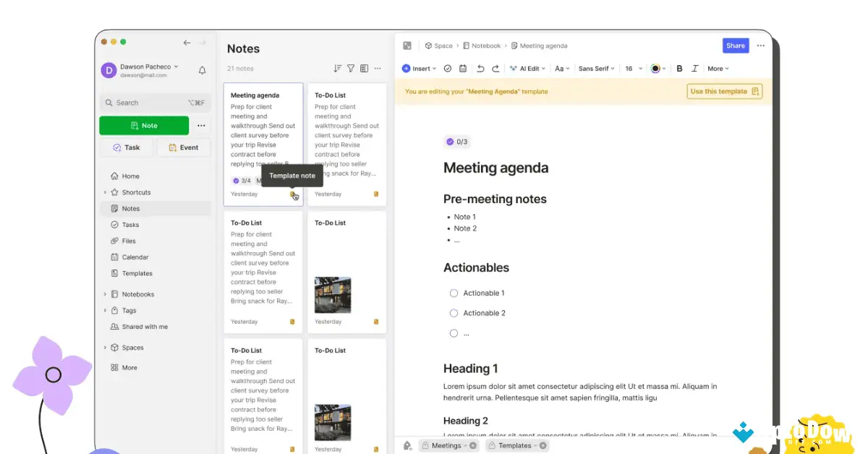Open the Aa text style dropdown

561,68
